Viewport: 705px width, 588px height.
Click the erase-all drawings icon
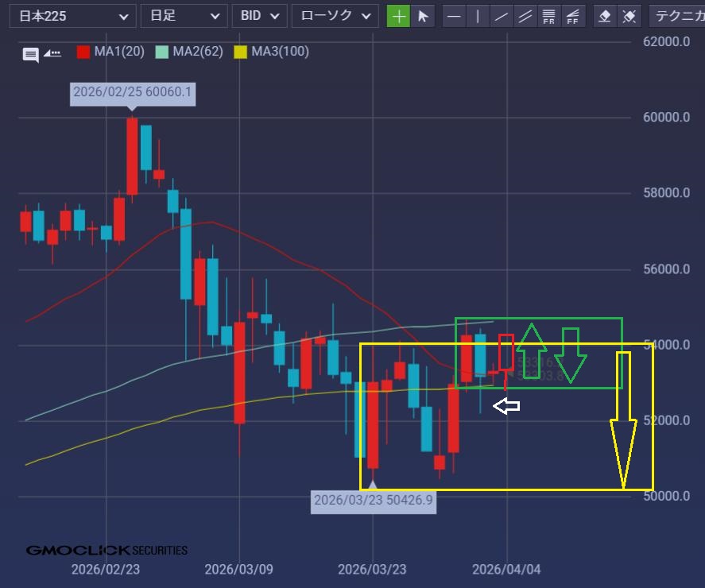(x=629, y=16)
